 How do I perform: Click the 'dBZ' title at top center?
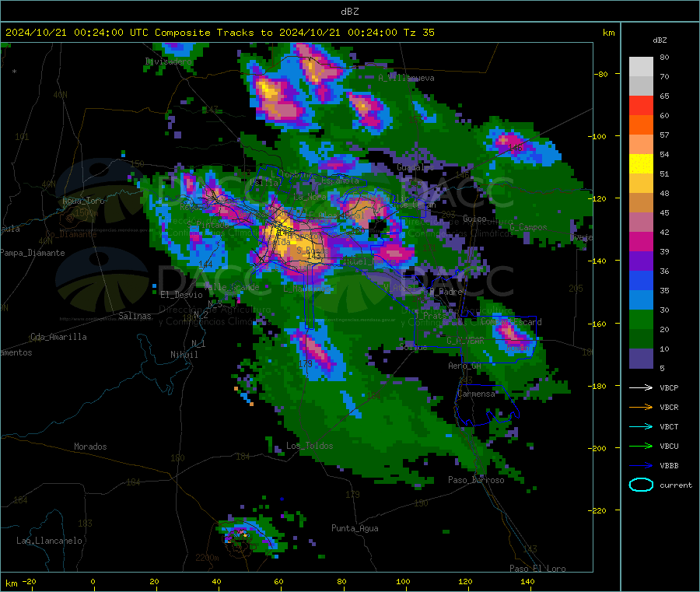[x=349, y=12]
